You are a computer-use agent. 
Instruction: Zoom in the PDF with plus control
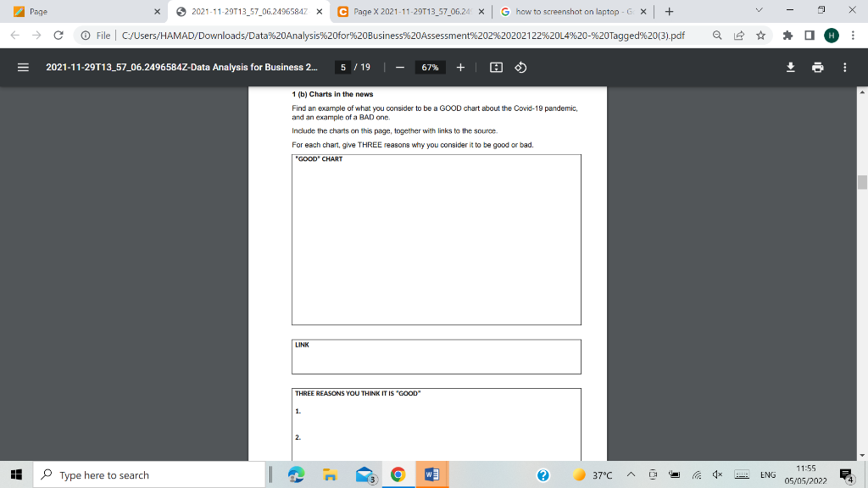pyautogui.click(x=459, y=67)
